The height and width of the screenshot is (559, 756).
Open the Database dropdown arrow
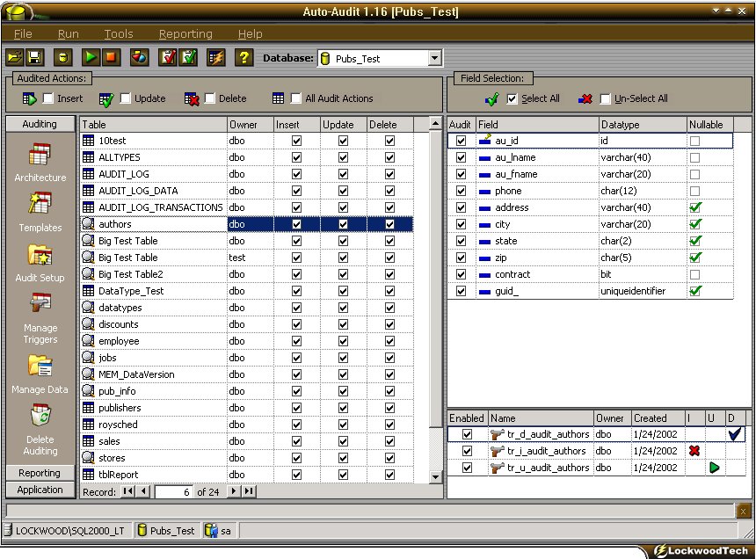coord(434,58)
